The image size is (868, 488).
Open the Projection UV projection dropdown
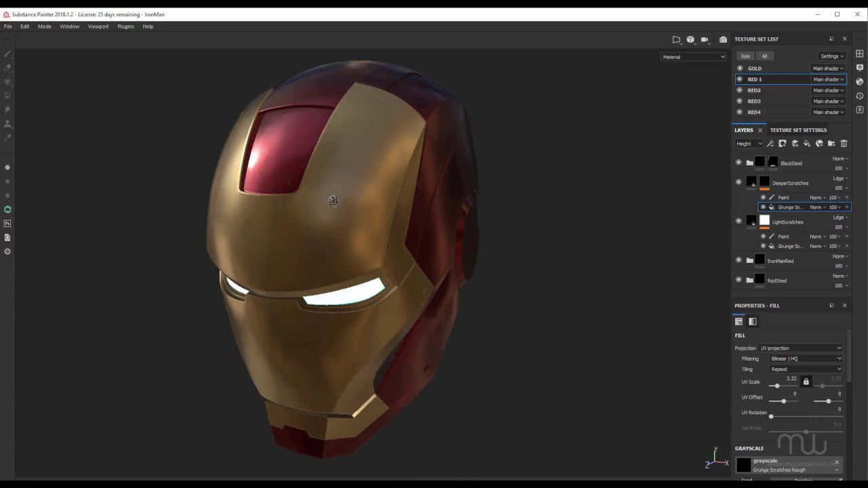pyautogui.click(x=801, y=348)
